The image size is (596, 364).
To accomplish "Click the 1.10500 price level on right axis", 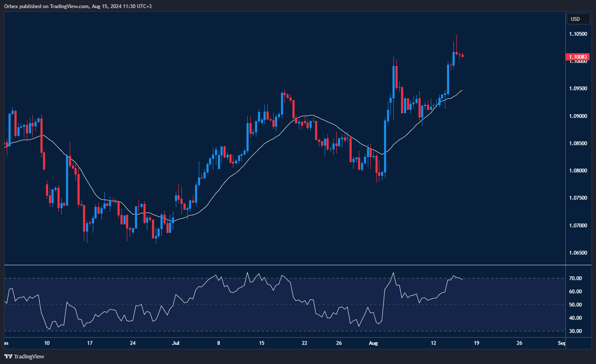I will [x=579, y=33].
